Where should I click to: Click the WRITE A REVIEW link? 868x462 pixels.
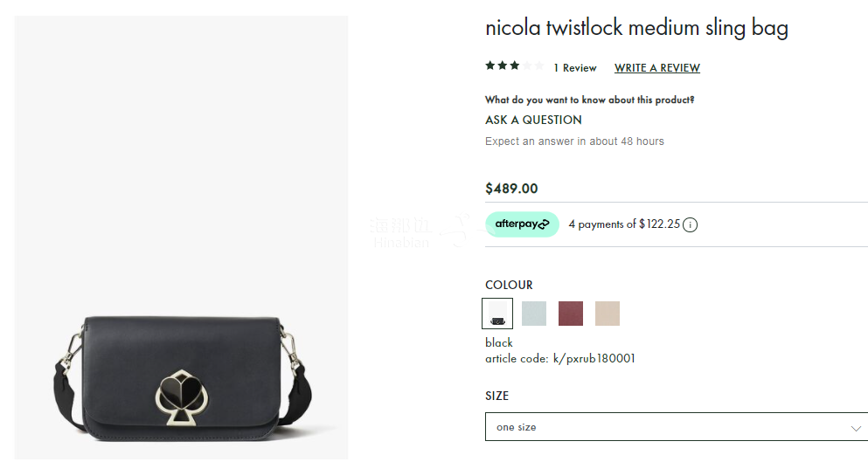(657, 68)
